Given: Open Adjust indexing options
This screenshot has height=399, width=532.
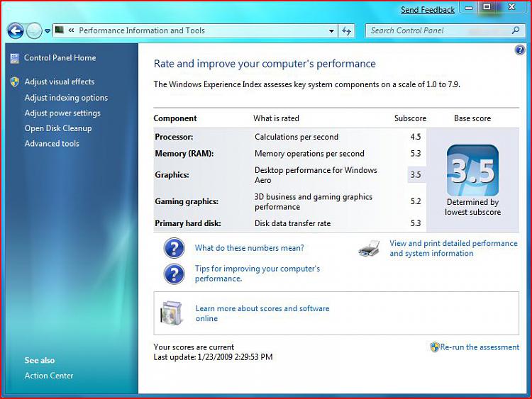Looking at the screenshot, I should [x=66, y=98].
